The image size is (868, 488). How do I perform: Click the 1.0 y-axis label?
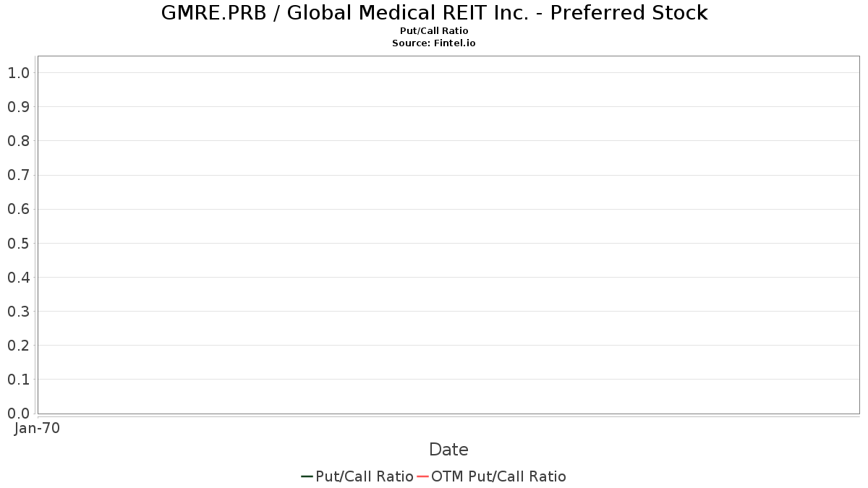click(18, 72)
